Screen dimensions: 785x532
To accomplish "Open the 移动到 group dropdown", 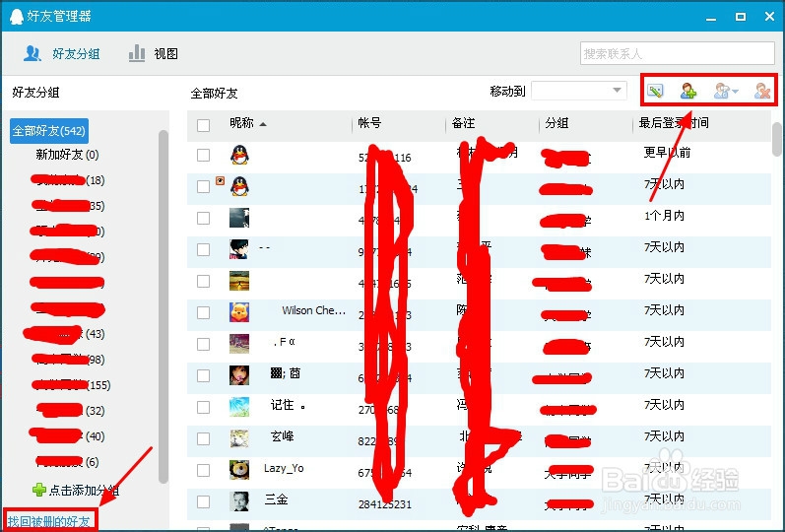I will pos(579,91).
